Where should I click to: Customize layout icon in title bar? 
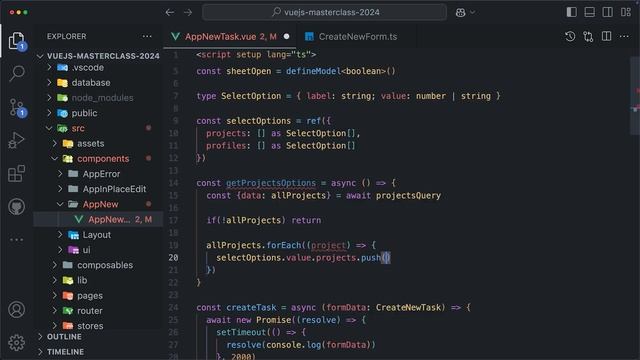point(626,12)
